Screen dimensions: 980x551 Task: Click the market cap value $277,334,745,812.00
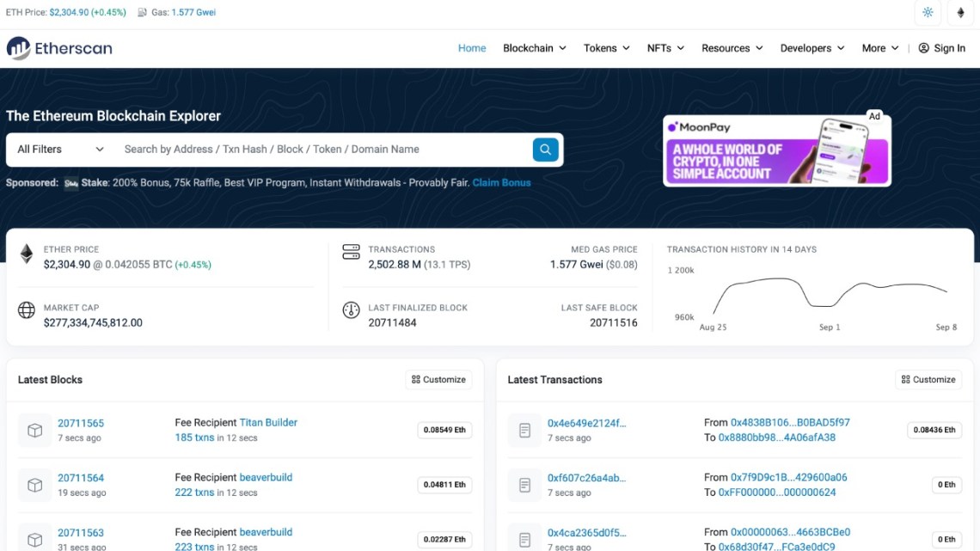click(93, 323)
